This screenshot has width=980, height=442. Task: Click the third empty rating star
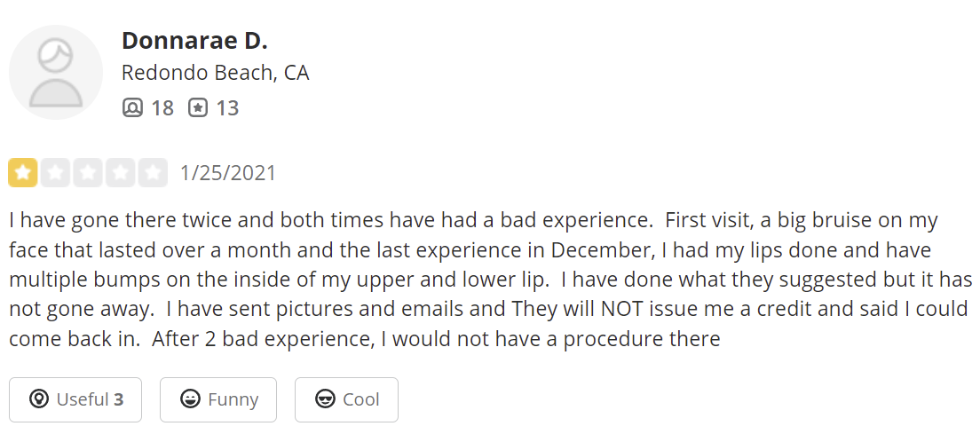pyautogui.click(x=88, y=172)
